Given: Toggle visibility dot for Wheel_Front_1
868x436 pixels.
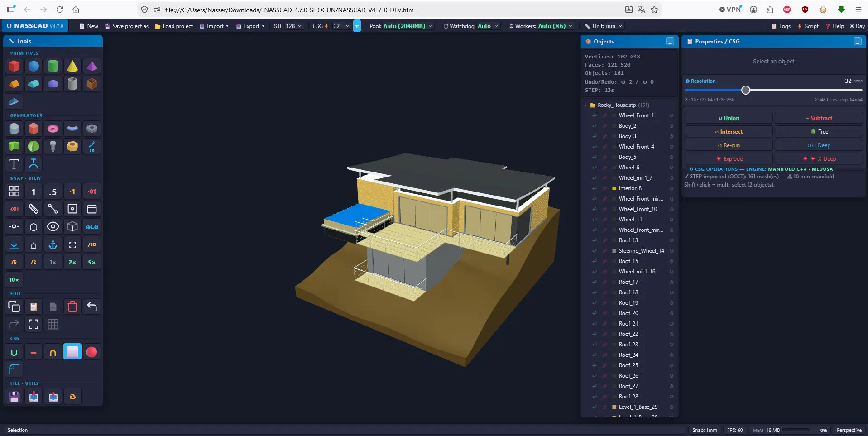Looking at the screenshot, I should click(x=671, y=115).
